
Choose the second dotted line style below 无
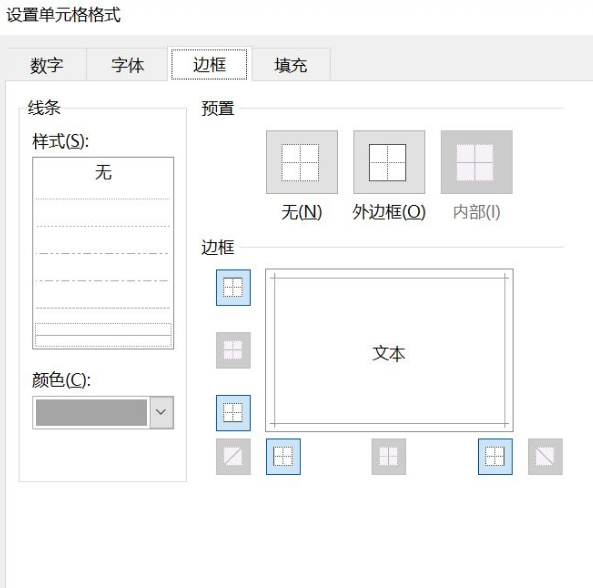pyautogui.click(x=103, y=226)
